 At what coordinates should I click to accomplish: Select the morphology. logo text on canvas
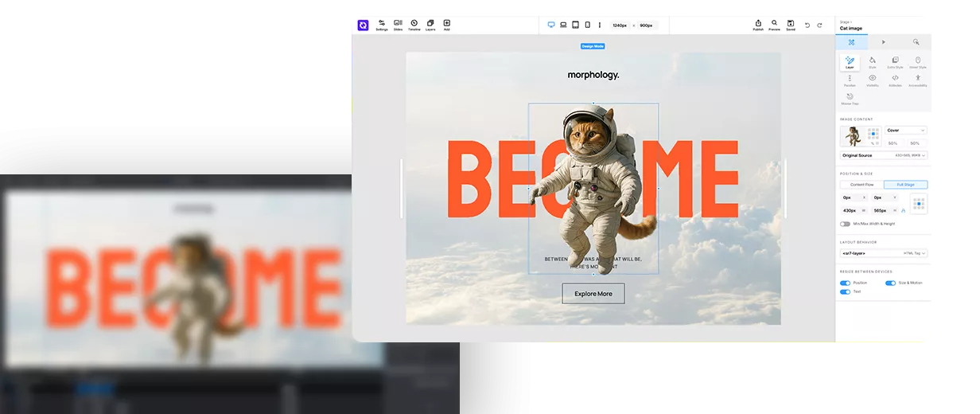pyautogui.click(x=593, y=75)
